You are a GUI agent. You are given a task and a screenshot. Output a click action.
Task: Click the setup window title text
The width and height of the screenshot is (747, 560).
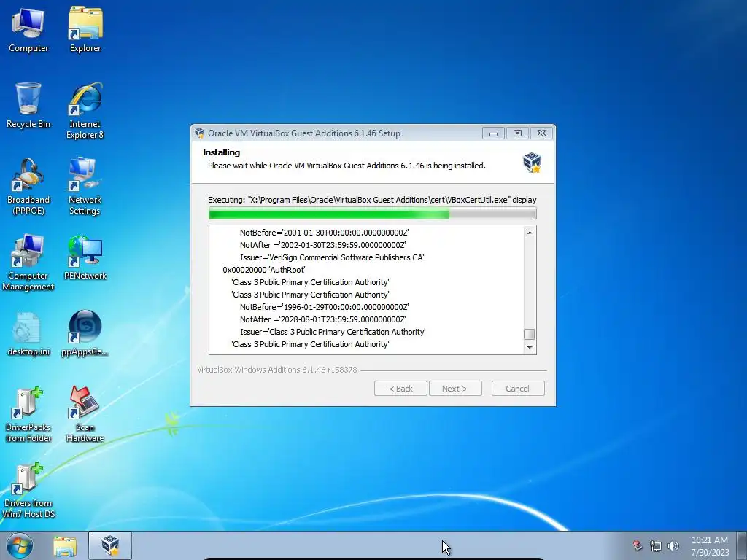(x=304, y=133)
